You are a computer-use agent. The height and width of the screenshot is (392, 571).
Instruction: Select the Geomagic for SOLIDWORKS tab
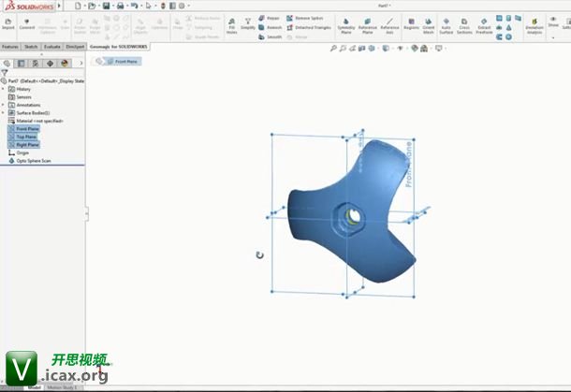pos(118,47)
